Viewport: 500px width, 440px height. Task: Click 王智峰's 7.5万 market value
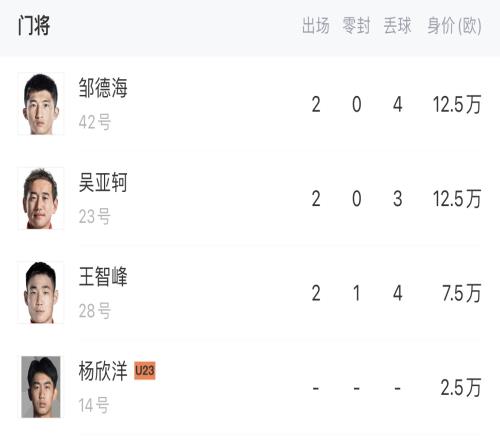tap(462, 293)
